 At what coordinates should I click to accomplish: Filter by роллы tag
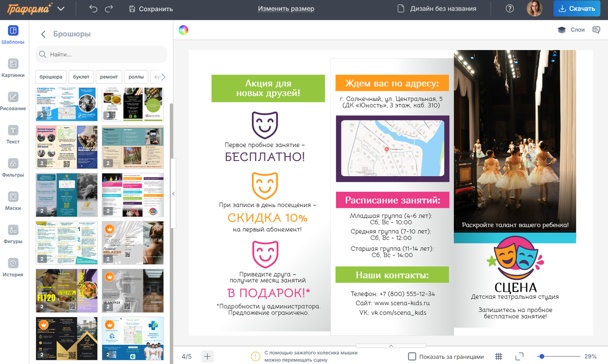point(136,77)
